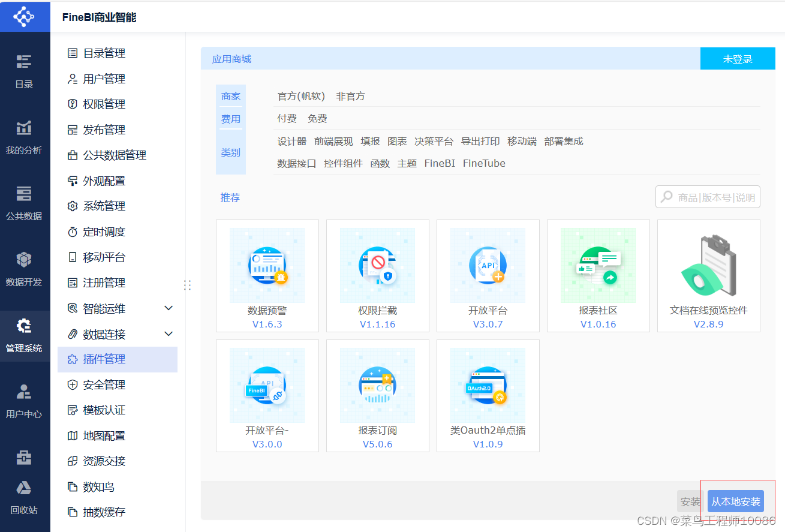Select the FineTube category
This screenshot has height=532, width=785.
coord(484,163)
